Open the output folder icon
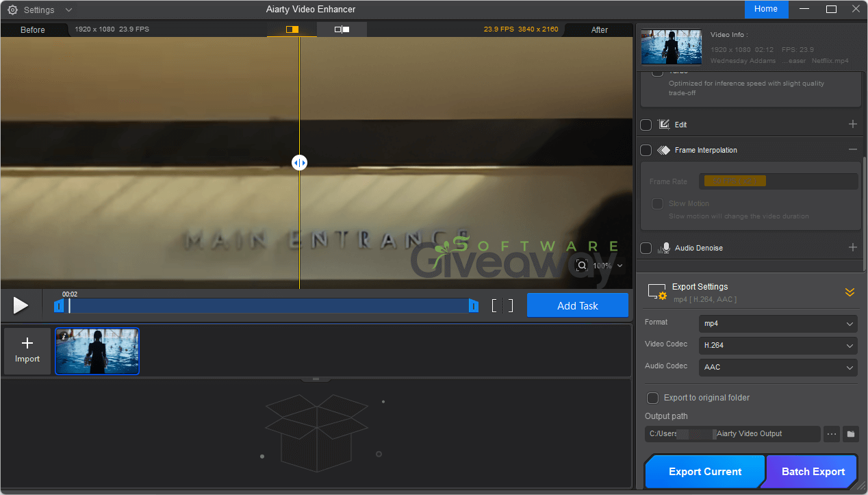Screen dimensions: 868x495 pos(850,434)
